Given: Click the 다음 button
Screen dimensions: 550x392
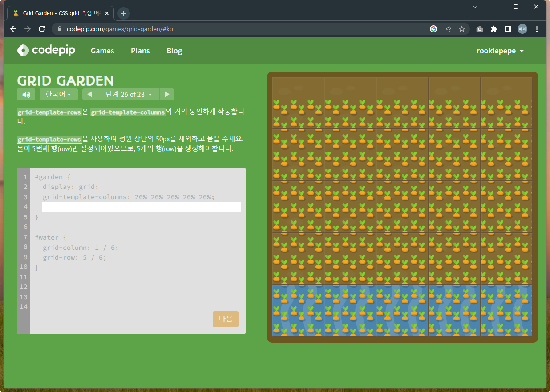Looking at the screenshot, I should (x=226, y=319).
